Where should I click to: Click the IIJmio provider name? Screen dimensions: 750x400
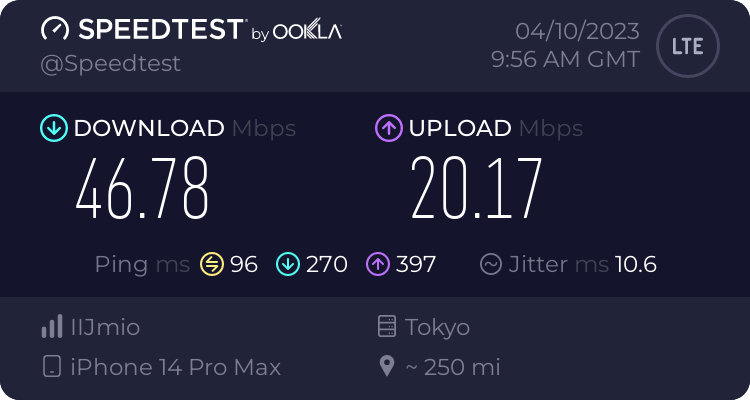pos(105,327)
